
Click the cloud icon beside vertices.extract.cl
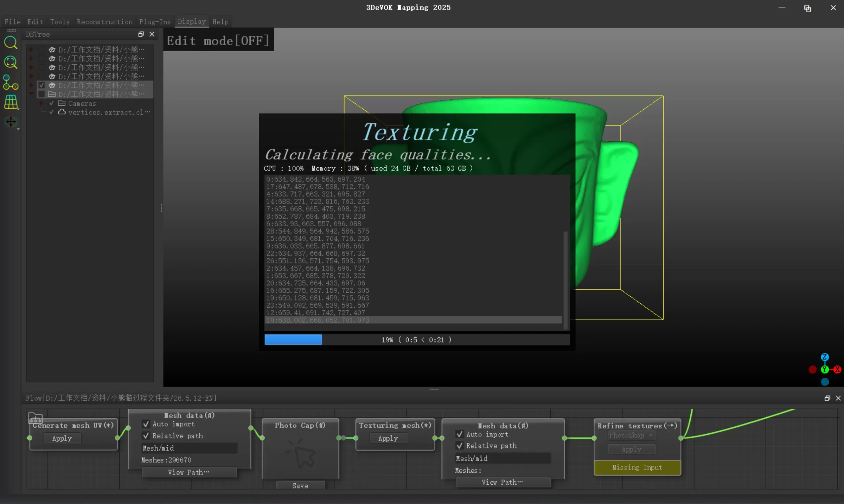(62, 112)
